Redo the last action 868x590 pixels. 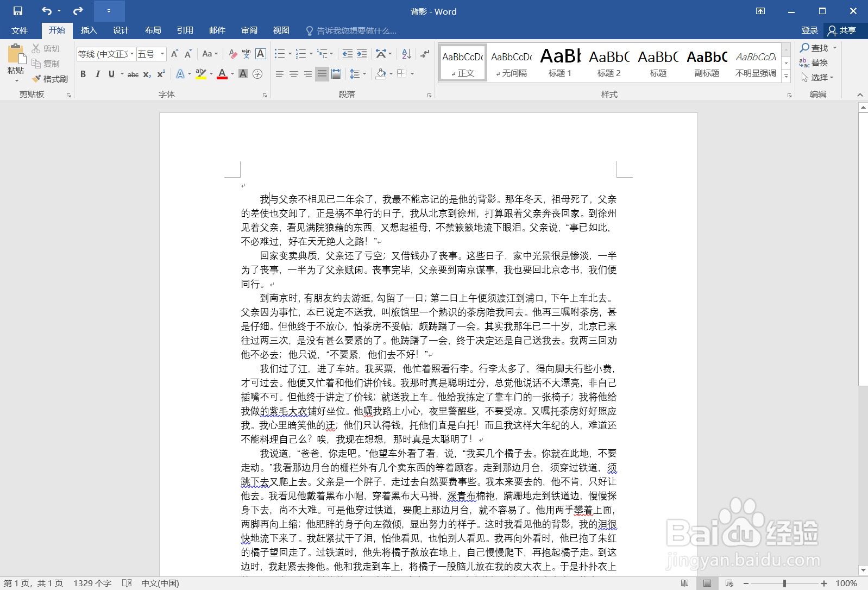(78, 11)
